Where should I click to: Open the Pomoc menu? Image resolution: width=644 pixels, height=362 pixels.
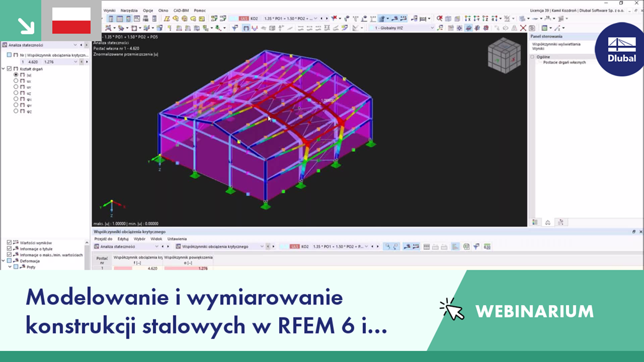click(199, 11)
